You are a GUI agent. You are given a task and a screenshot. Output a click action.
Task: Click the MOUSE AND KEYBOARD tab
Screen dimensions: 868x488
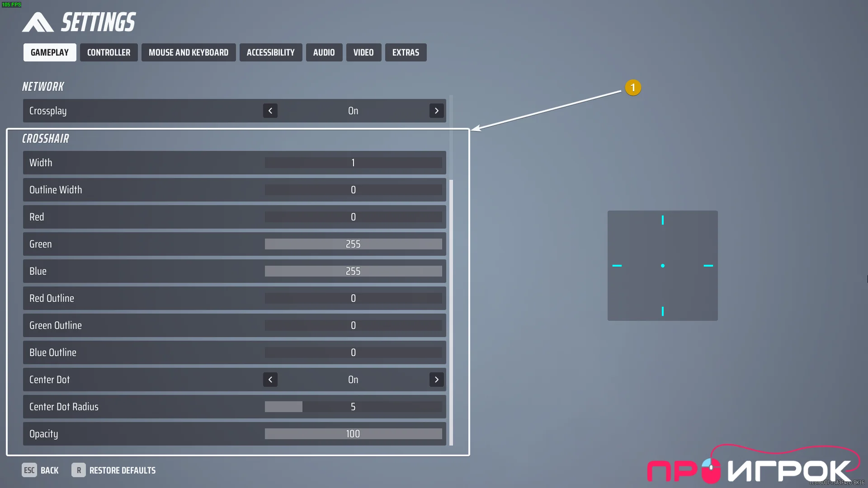click(x=189, y=52)
